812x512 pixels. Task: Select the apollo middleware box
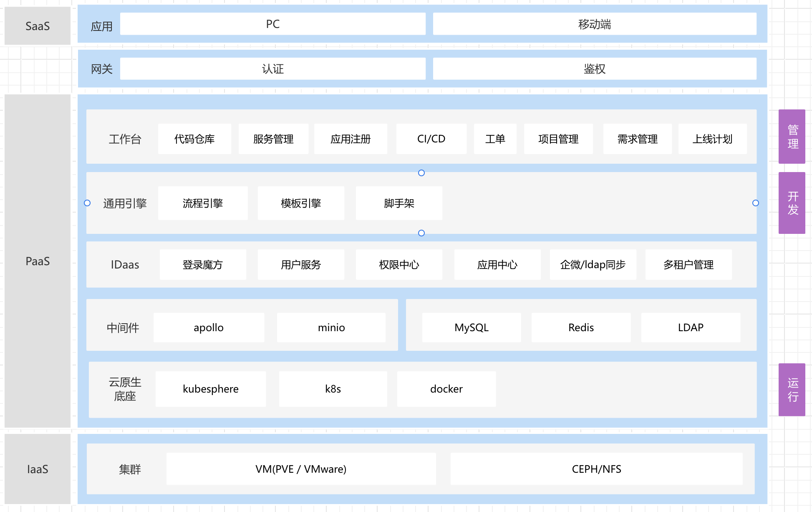209,327
